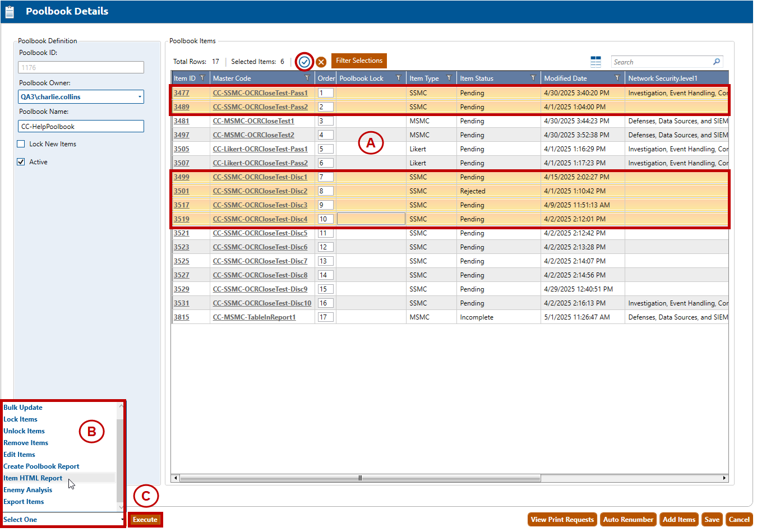Open the Select One action dropdown
The height and width of the screenshot is (532, 757).
(x=63, y=520)
